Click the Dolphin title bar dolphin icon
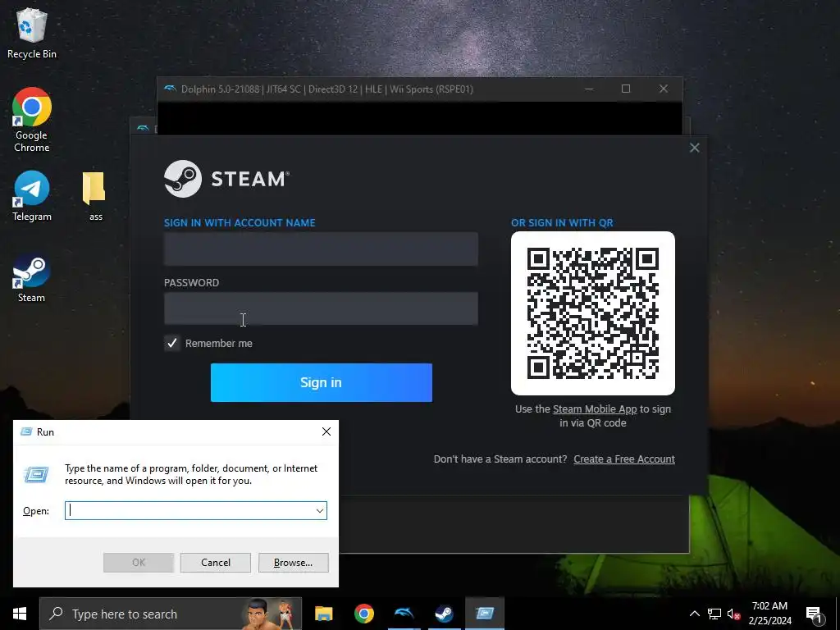Screen dimensions: 840x630 pyautogui.click(x=170, y=89)
